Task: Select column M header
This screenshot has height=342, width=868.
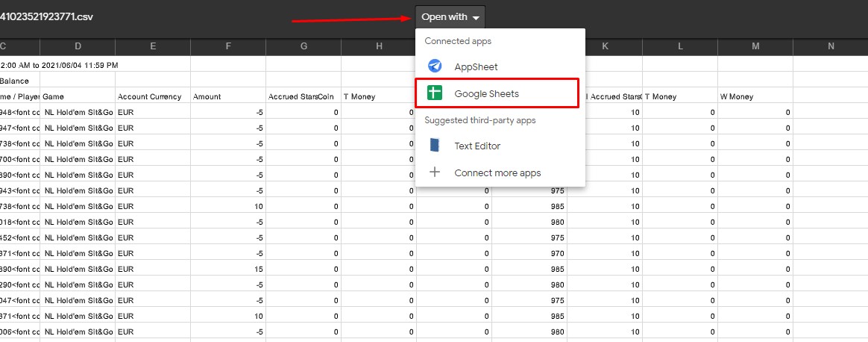Action: click(755, 46)
